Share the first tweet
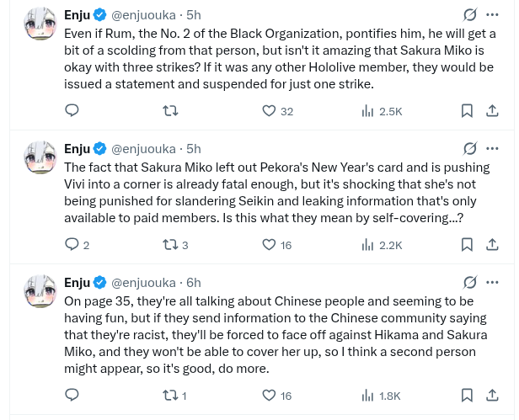 coord(493,111)
